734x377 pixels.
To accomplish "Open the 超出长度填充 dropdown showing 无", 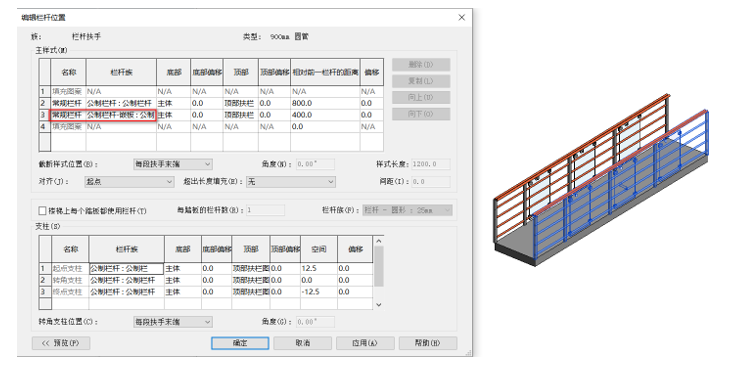I will pos(291,182).
